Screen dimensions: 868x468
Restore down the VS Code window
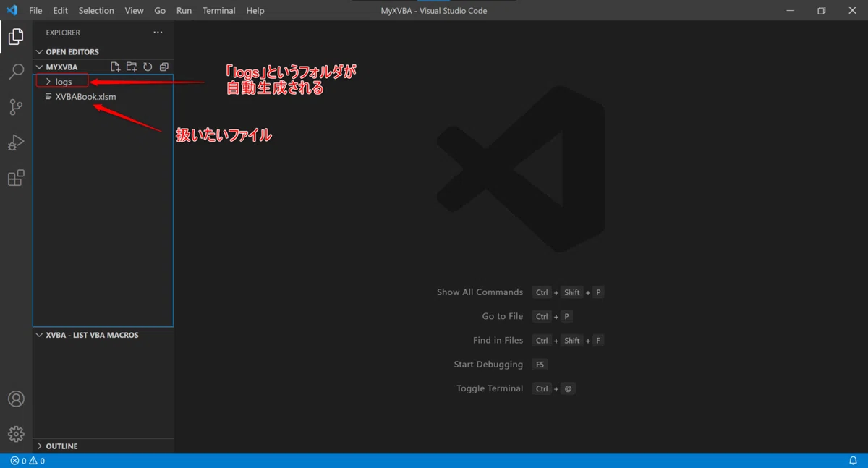click(x=821, y=11)
